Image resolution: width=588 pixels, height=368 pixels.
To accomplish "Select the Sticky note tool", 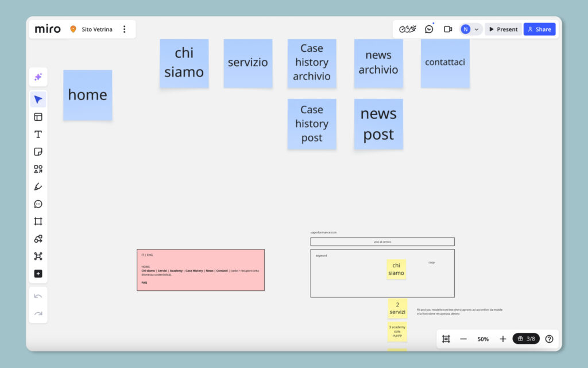I will click(38, 152).
